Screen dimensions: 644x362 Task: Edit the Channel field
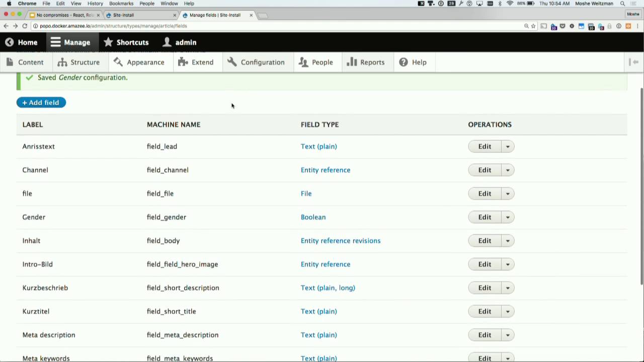pos(485,170)
